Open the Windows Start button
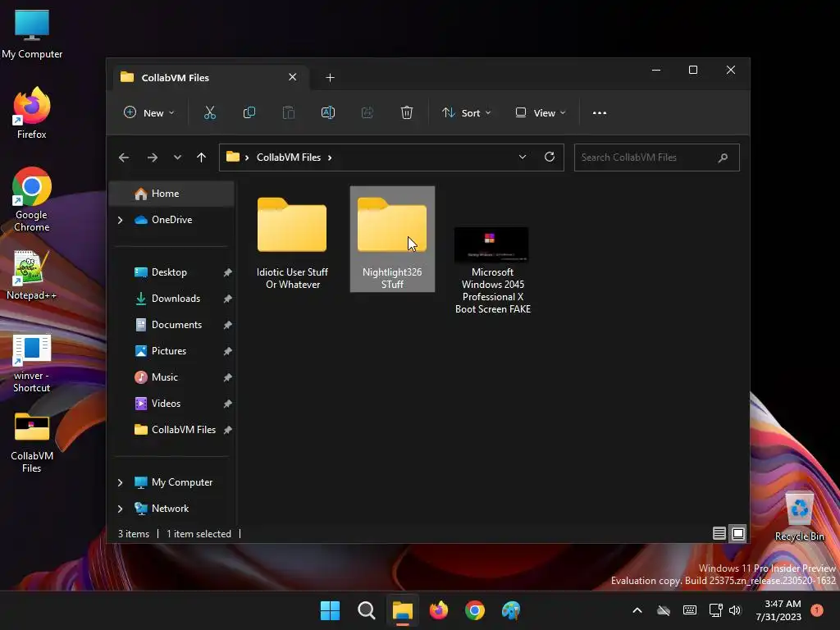The image size is (840, 630). coord(330,610)
